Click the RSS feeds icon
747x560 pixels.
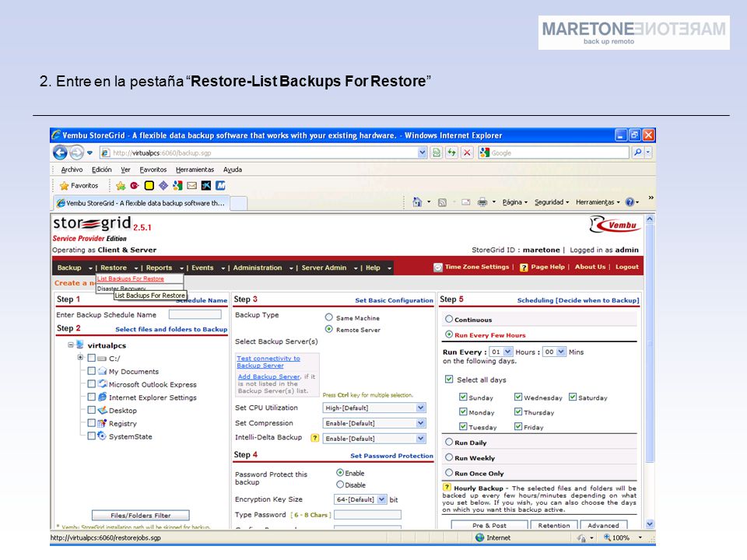[442, 202]
